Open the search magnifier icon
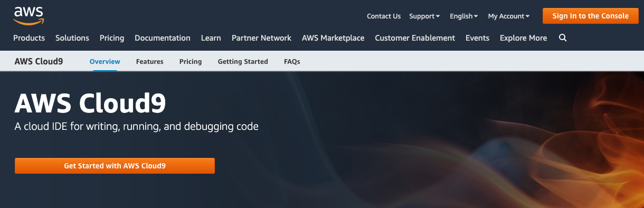 pos(563,38)
